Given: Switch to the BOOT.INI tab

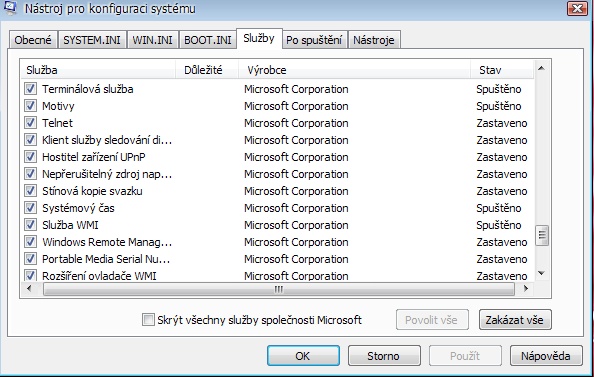Looking at the screenshot, I should pos(208,40).
